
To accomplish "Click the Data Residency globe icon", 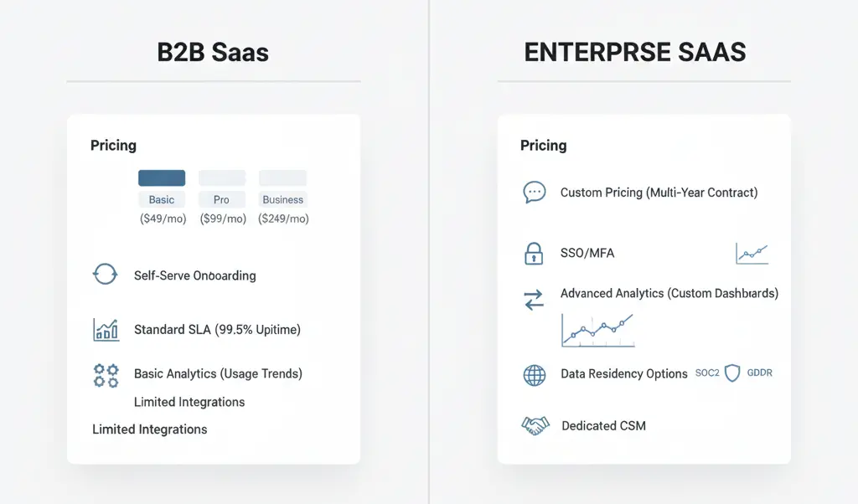I will pyautogui.click(x=534, y=374).
